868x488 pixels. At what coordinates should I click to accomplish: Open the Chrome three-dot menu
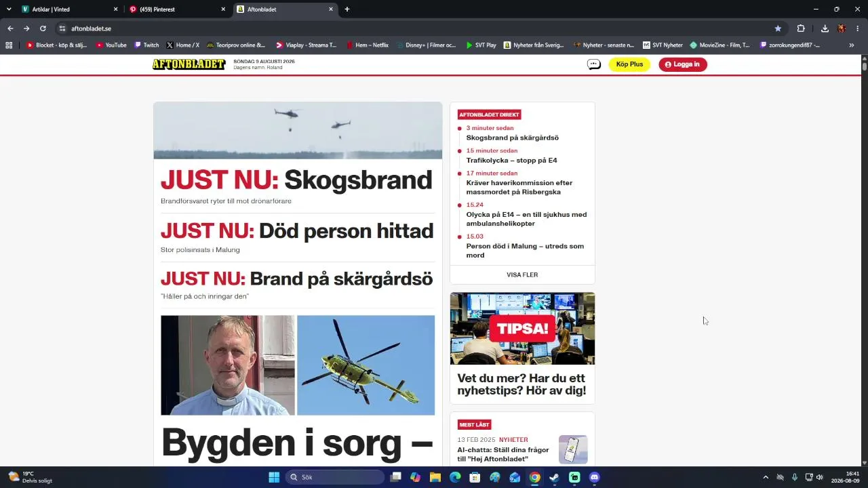(x=858, y=28)
